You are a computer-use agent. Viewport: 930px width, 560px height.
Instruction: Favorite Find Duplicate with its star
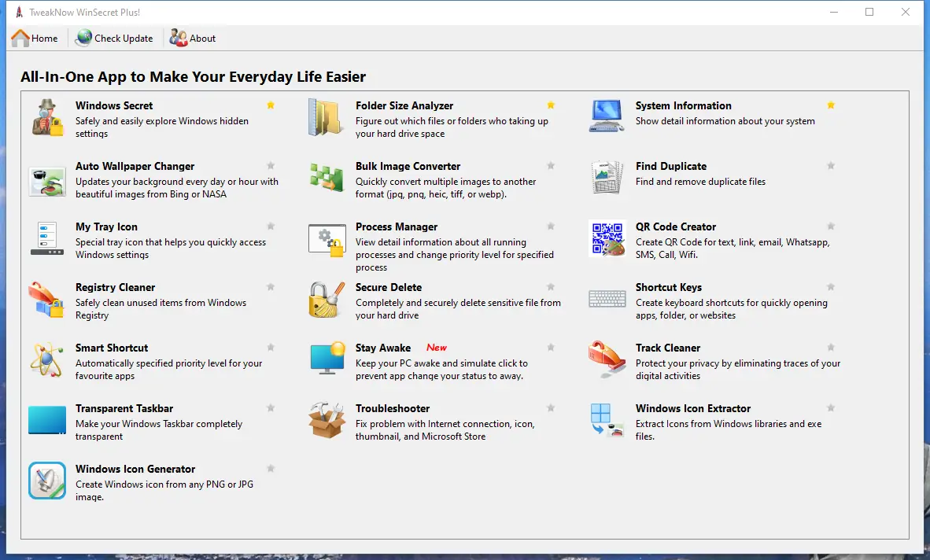coord(831,166)
